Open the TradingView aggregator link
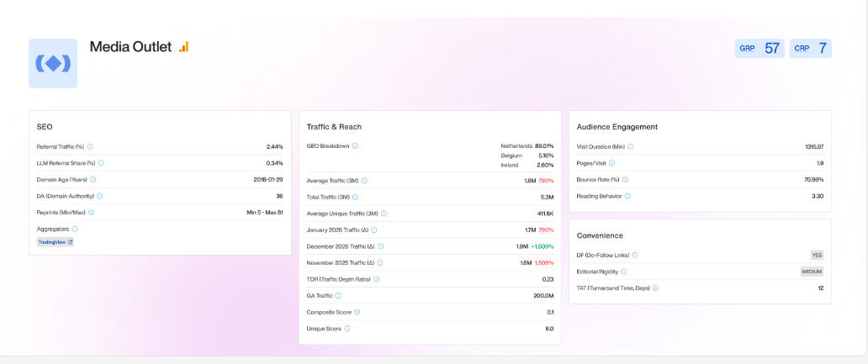This screenshot has height=364, width=868. 56,242
